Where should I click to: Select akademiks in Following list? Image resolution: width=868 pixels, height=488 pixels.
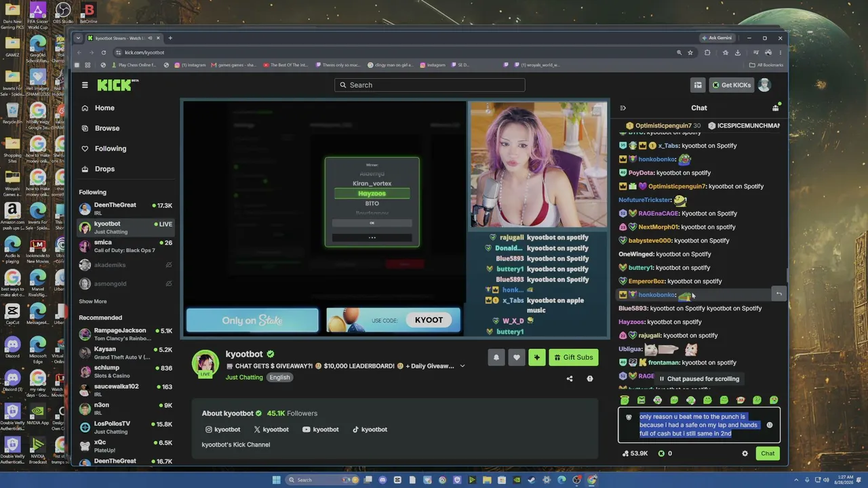pos(126,265)
